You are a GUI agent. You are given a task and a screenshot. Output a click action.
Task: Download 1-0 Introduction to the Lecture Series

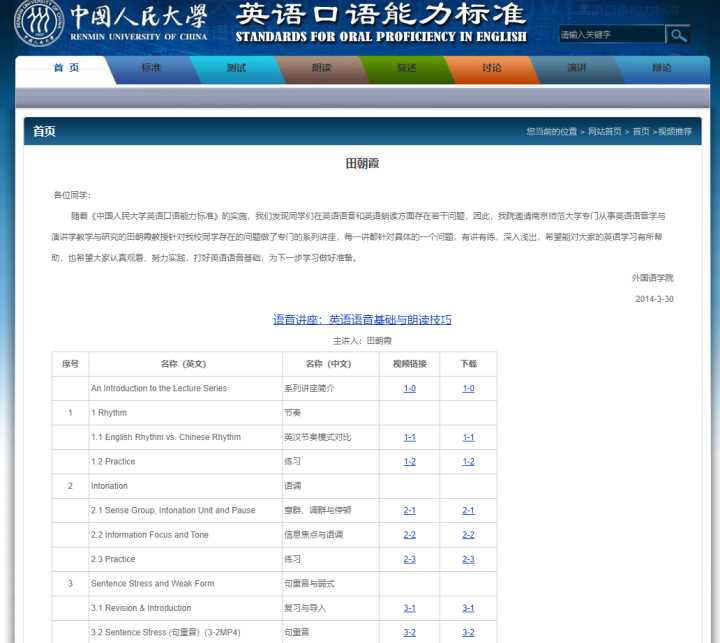[x=468, y=389]
